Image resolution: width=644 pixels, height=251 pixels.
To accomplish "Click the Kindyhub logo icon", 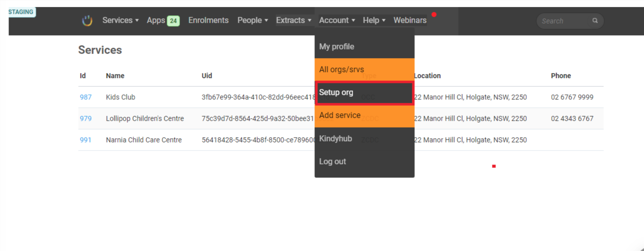I will [x=87, y=21].
